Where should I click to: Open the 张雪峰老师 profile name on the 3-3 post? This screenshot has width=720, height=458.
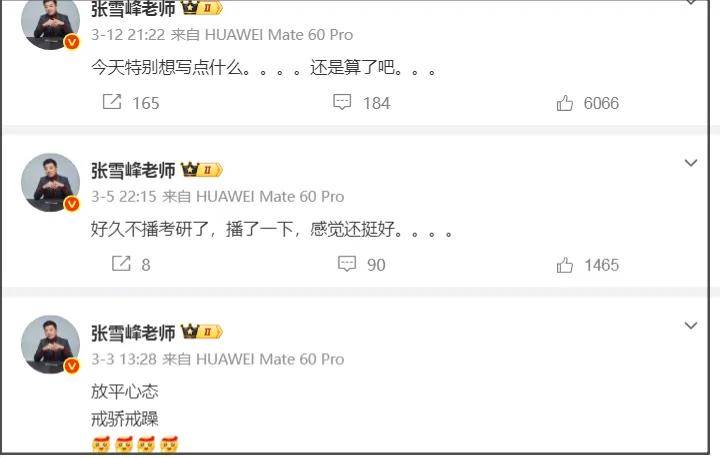click(133, 333)
